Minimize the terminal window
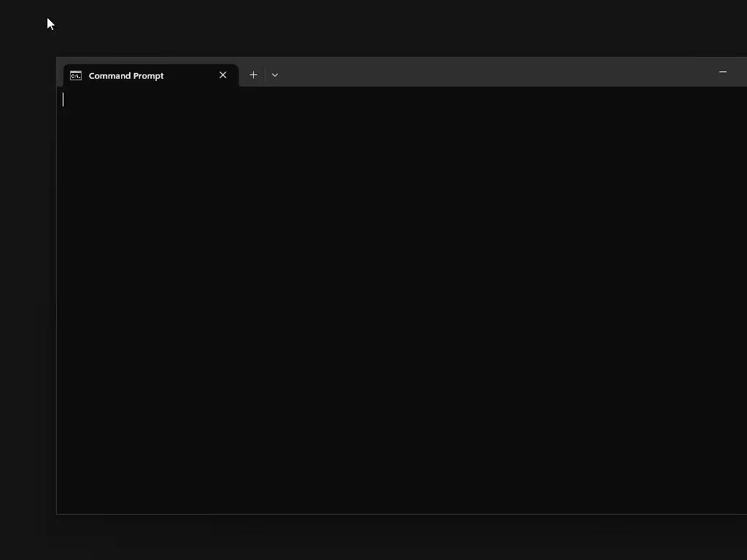Image resolution: width=747 pixels, height=560 pixels. pyautogui.click(x=723, y=72)
